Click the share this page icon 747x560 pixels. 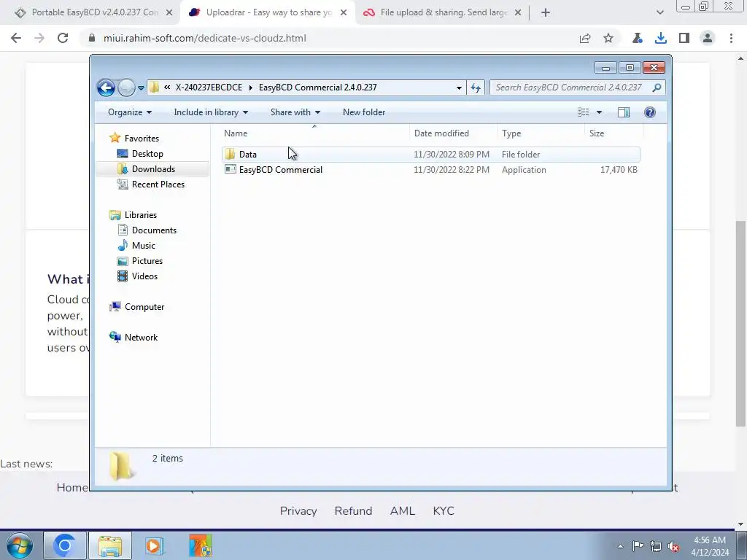(x=585, y=39)
